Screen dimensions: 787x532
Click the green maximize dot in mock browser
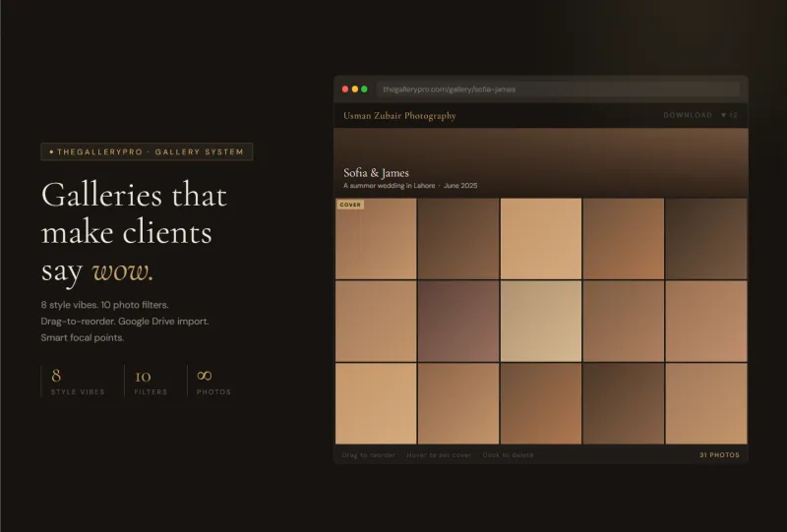[x=364, y=89]
